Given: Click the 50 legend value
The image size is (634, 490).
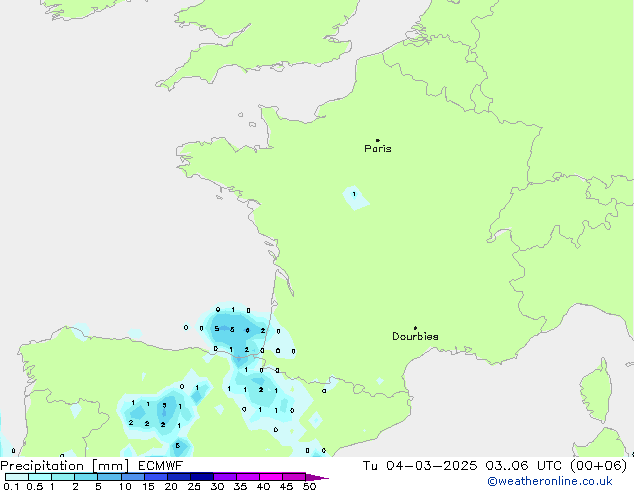Looking at the screenshot, I should pyautogui.click(x=309, y=486).
